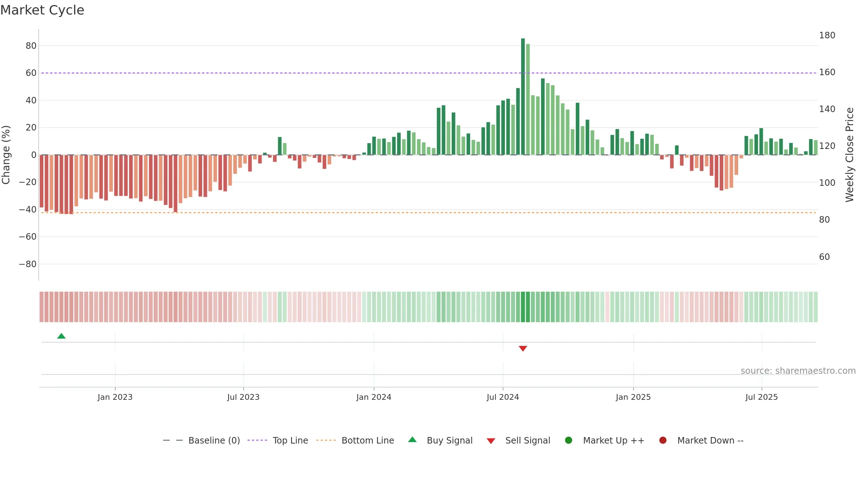Click the tallest green bar above 80
This screenshot has height=488, width=868.
[x=523, y=97]
